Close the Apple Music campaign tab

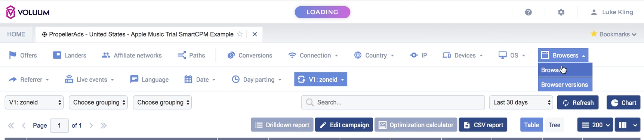(x=255, y=34)
